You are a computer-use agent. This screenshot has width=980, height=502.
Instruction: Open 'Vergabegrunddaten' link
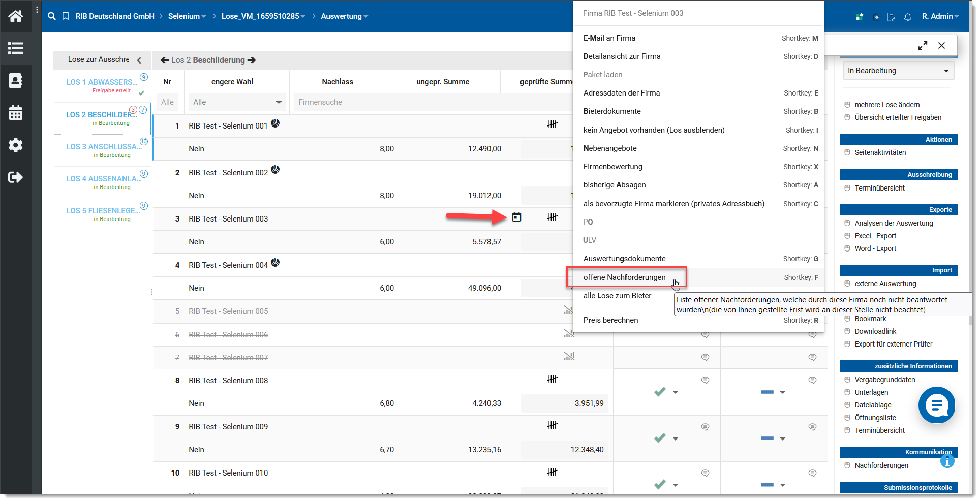[884, 380]
